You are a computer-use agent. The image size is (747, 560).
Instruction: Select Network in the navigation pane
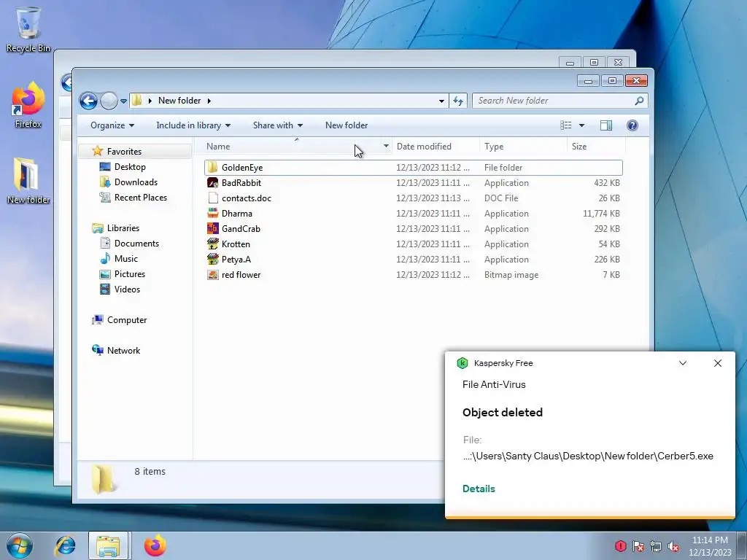pyautogui.click(x=123, y=351)
